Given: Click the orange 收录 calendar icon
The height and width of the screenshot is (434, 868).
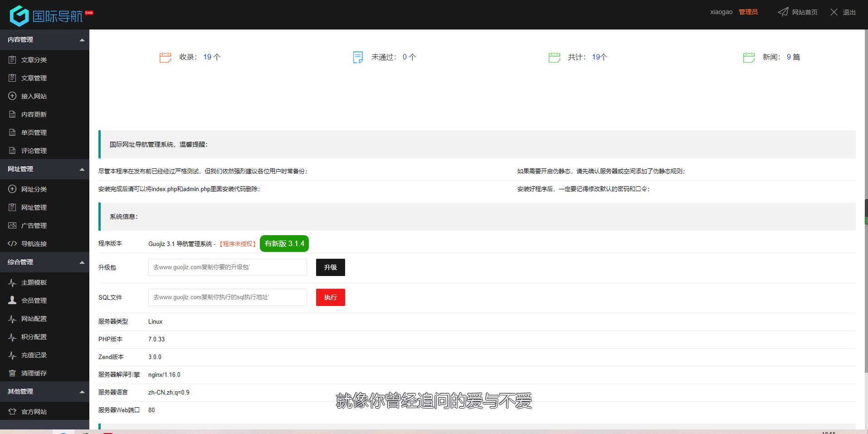Looking at the screenshot, I should click(165, 57).
